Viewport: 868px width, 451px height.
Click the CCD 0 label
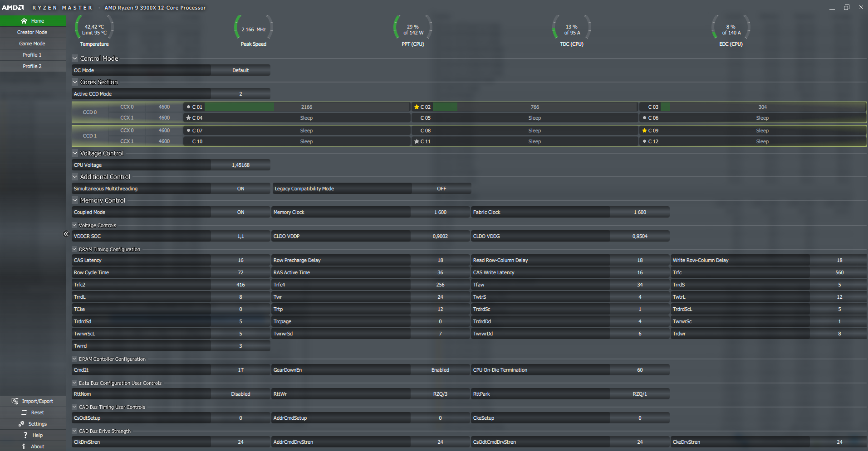90,112
